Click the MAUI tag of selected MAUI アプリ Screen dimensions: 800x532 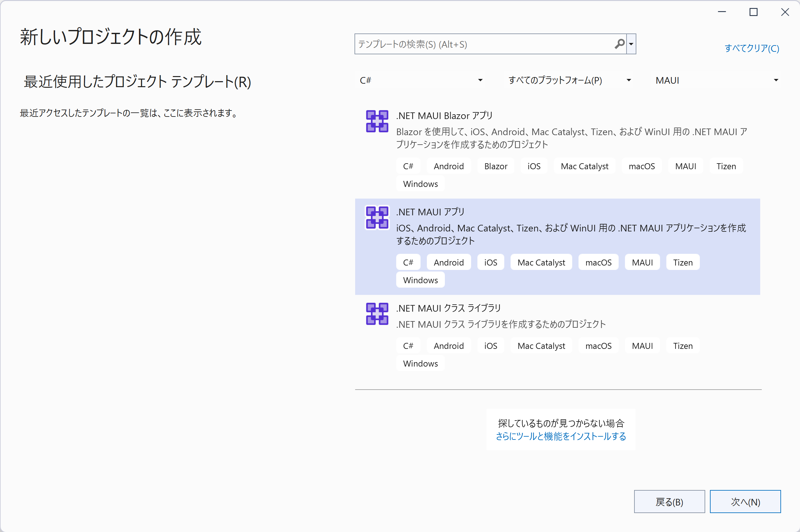(642, 262)
